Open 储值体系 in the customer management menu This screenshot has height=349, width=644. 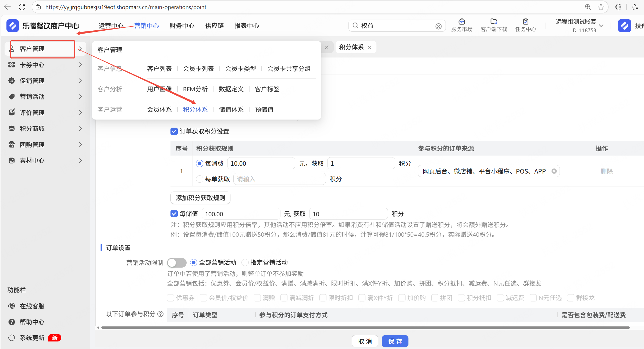click(231, 109)
